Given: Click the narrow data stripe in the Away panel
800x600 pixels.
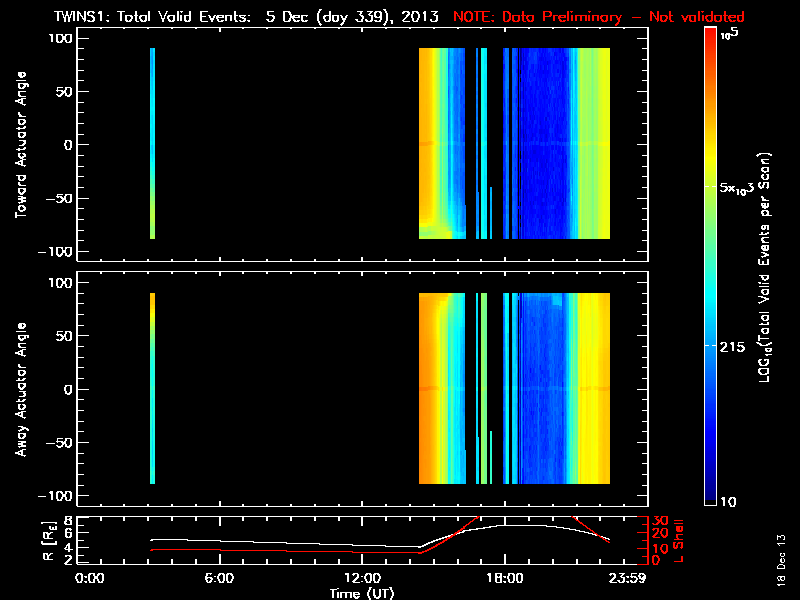Looking at the screenshot, I should pos(153,388).
